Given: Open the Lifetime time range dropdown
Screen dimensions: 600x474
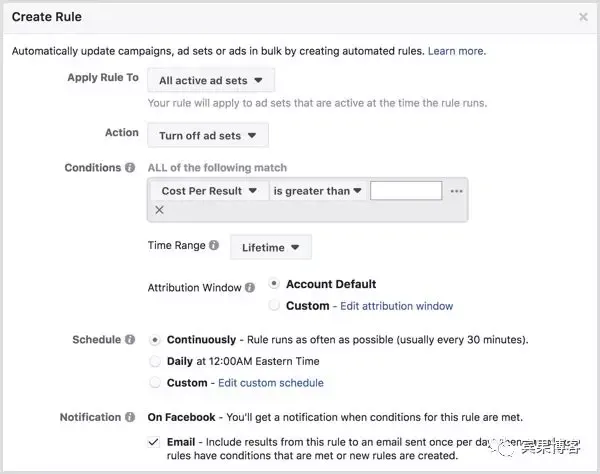Looking at the screenshot, I should pos(271,247).
